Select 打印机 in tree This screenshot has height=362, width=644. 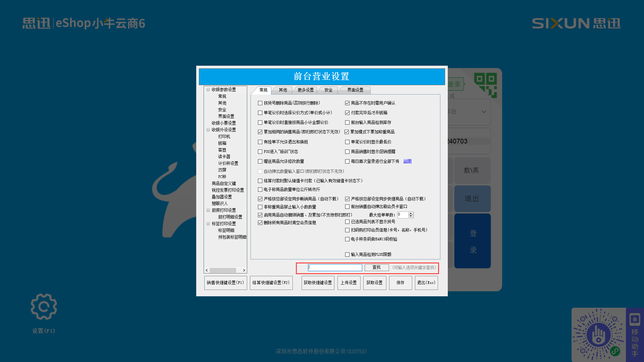pos(224,136)
